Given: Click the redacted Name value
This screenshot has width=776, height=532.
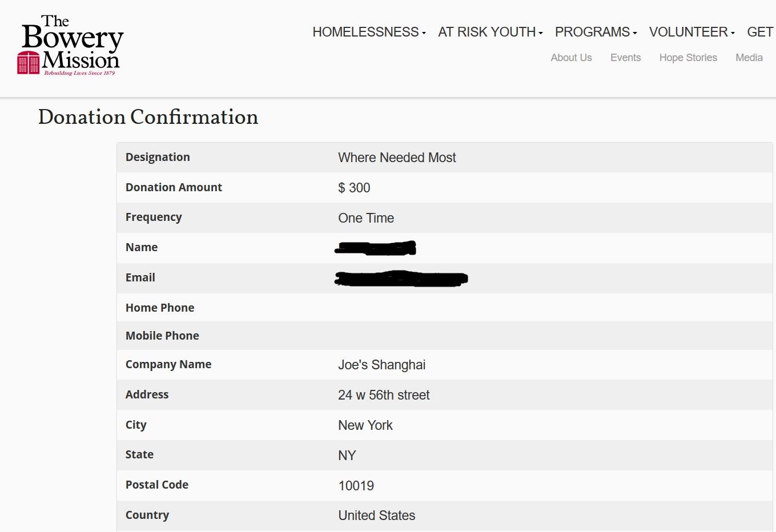Looking at the screenshot, I should 376,248.
